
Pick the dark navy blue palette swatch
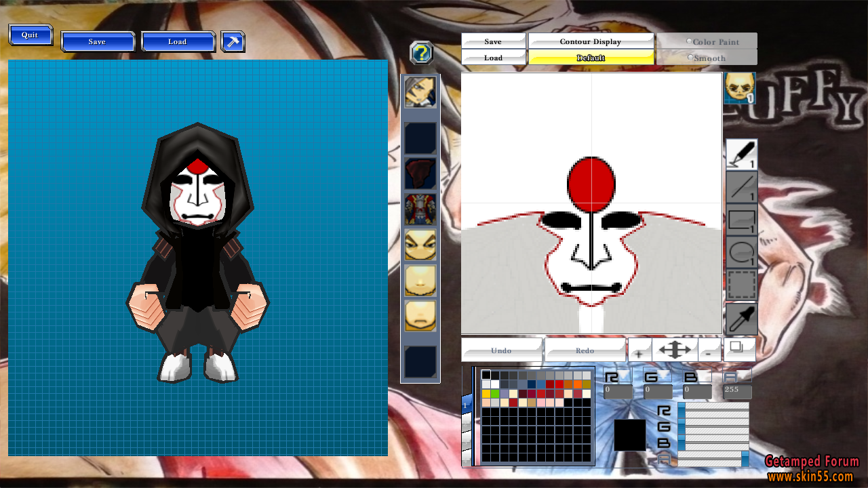[532, 384]
